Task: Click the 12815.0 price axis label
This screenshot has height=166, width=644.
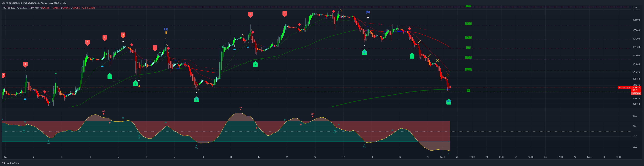Action: (637, 104)
